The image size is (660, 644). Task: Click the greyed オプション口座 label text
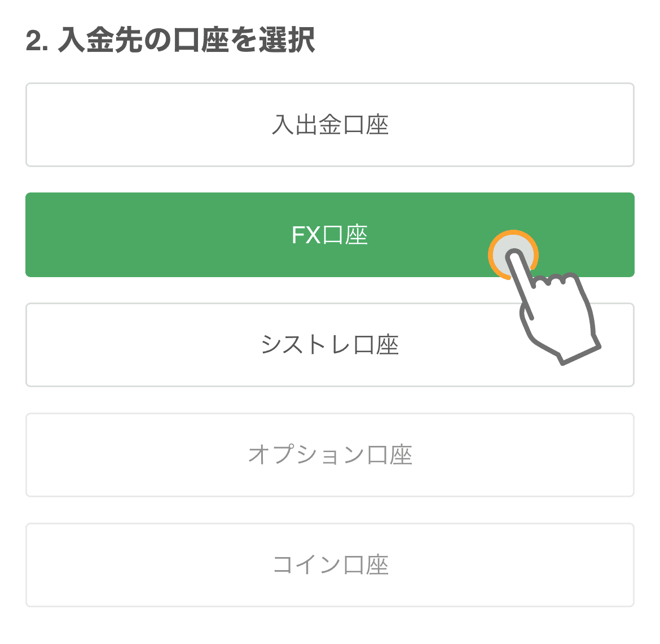coord(329,455)
